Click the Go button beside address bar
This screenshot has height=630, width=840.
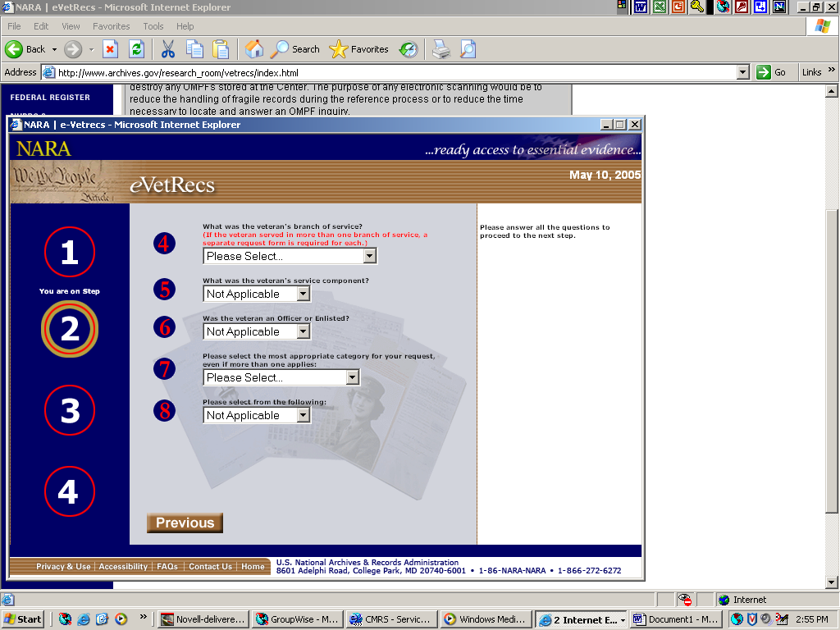pos(771,72)
